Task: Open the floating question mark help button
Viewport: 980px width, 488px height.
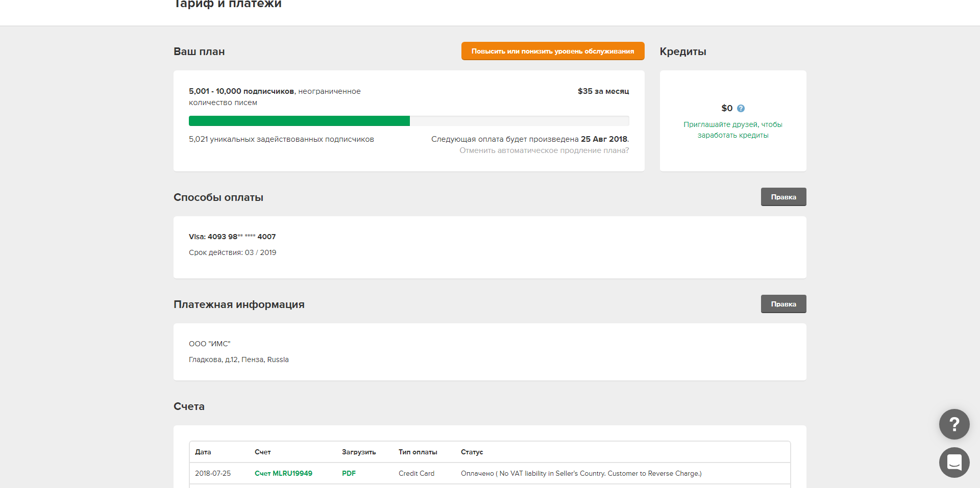Action: [x=954, y=424]
